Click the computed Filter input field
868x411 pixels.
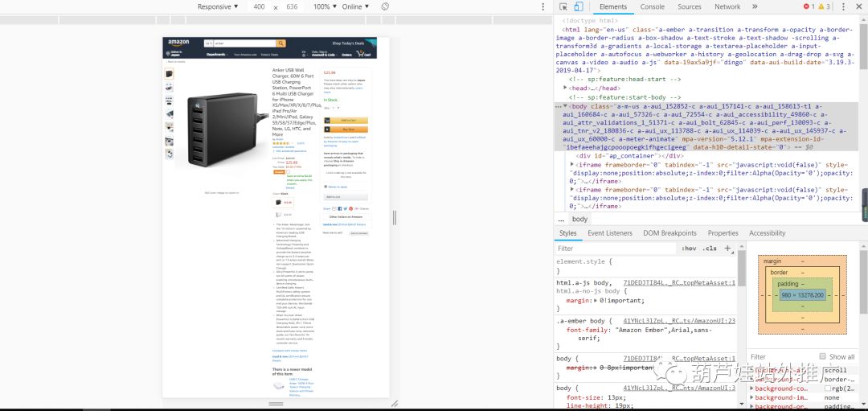(780, 357)
